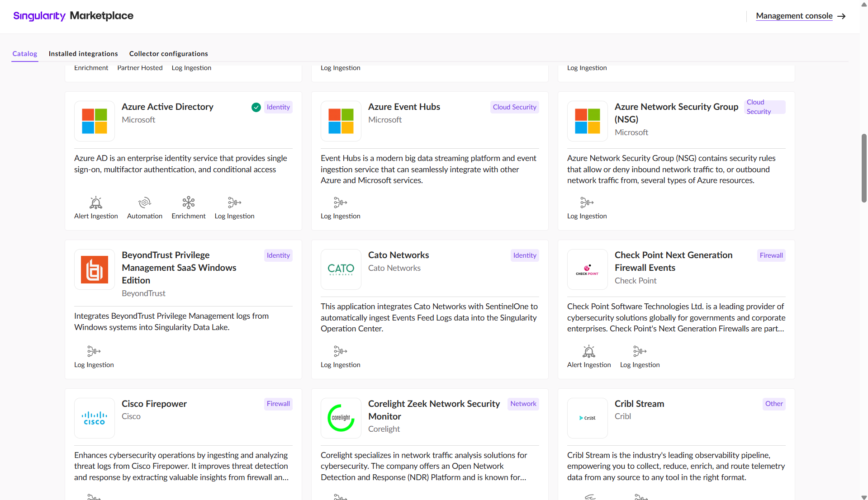Click Alert Ingestion icon on Check Point card
The width and height of the screenshot is (868, 500).
588,351
